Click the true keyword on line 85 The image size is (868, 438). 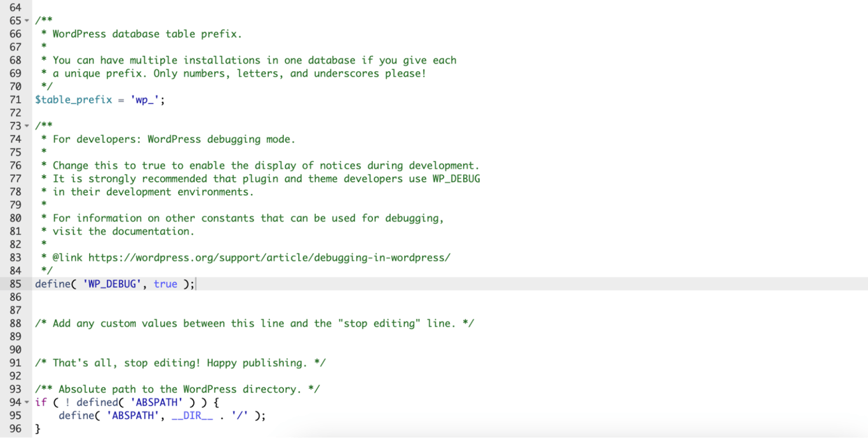[165, 284]
